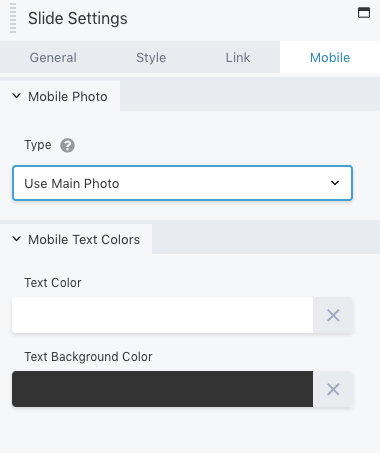Open the Link tab

coord(238,57)
